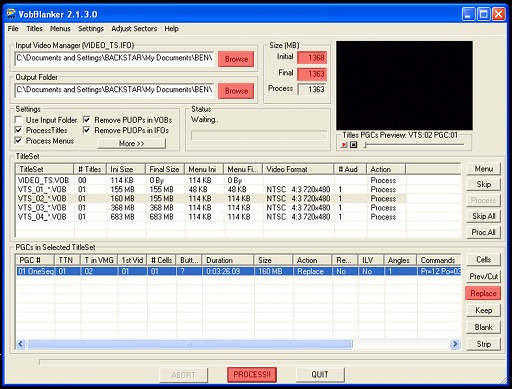Toggle Remove PUOPs in VOBs

pyautogui.click(x=87, y=120)
